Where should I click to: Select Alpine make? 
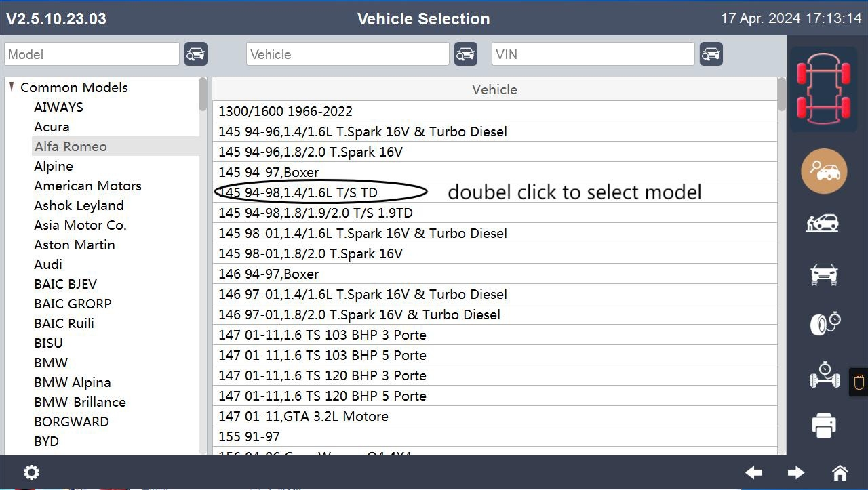point(54,166)
